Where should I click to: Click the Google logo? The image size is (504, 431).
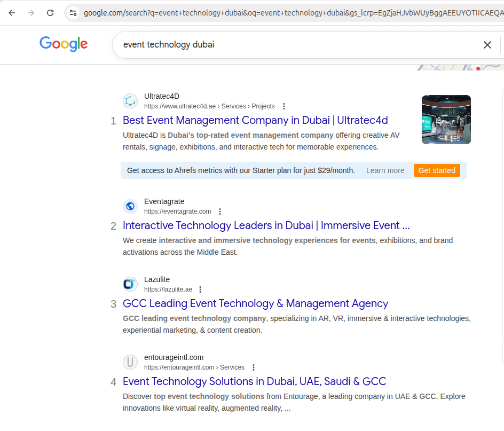point(63,44)
